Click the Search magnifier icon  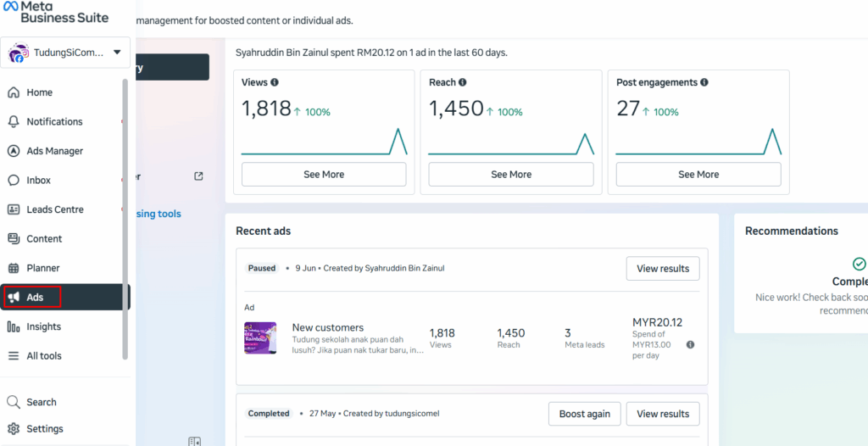pyautogui.click(x=14, y=402)
